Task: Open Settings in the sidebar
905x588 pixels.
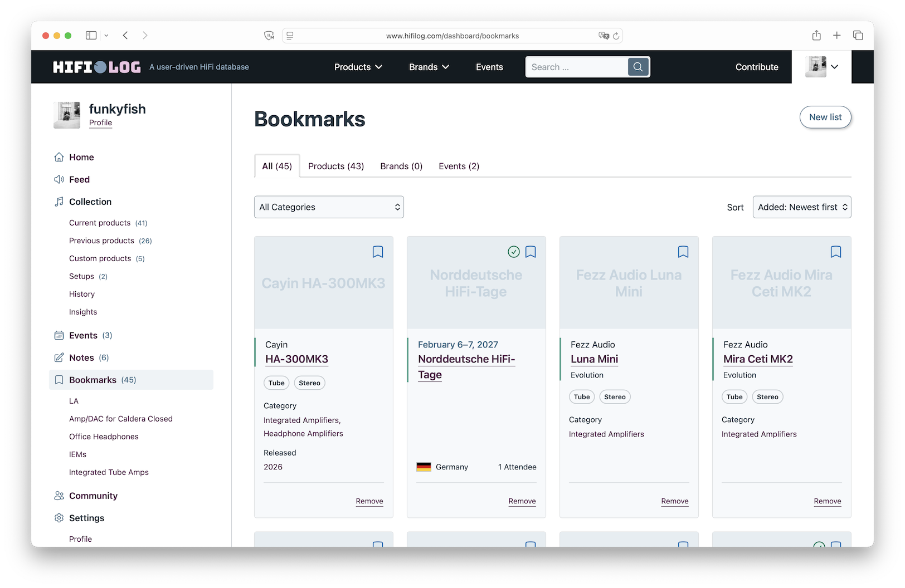Action: 86,518
